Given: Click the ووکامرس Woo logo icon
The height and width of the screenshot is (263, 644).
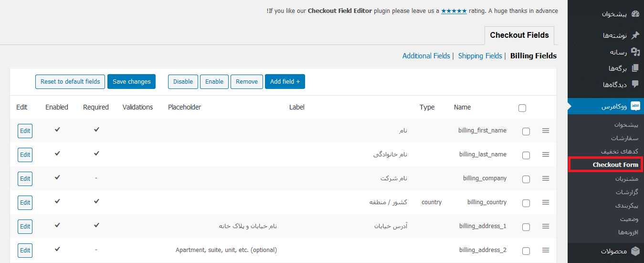Looking at the screenshot, I should (x=635, y=106).
